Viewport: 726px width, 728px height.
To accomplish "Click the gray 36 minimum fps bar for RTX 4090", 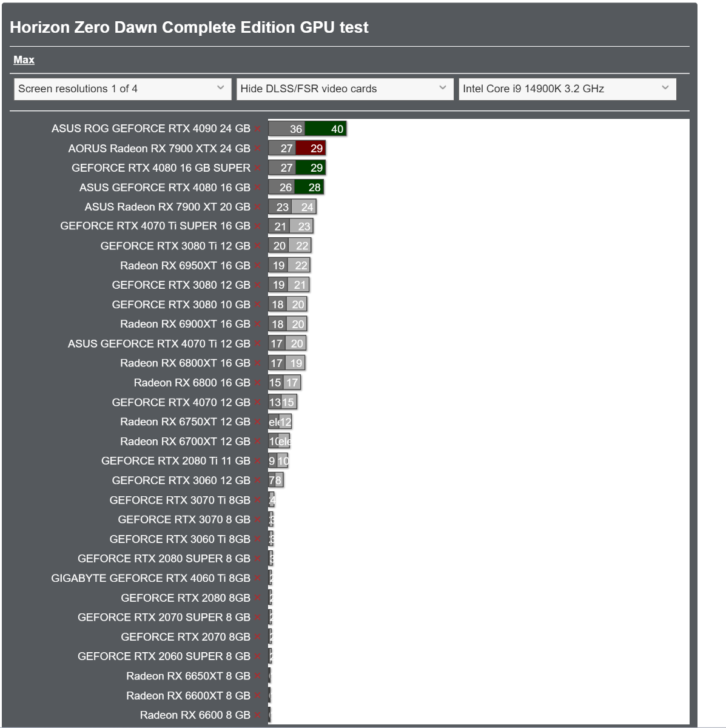I will point(287,129).
